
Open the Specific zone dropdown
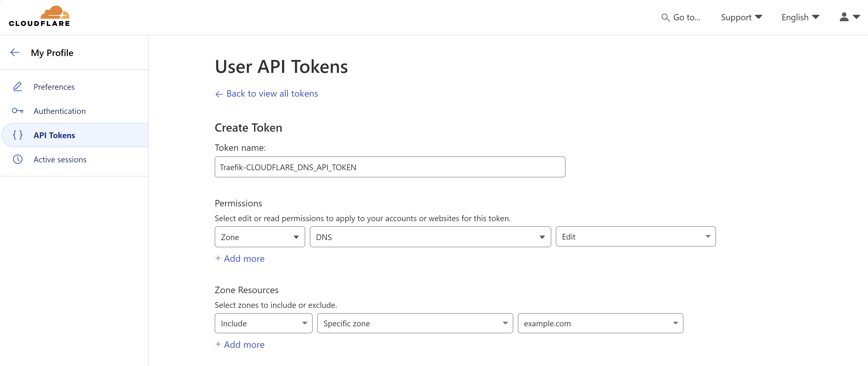(415, 323)
